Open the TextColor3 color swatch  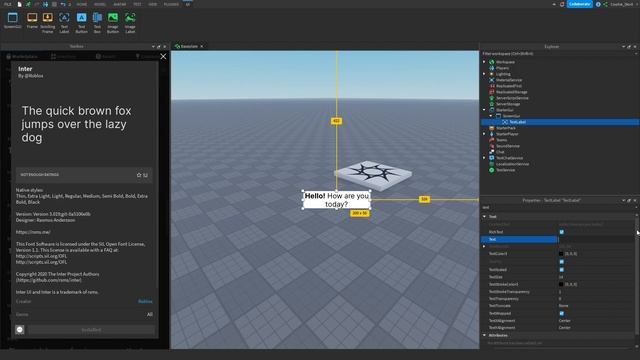[x=561, y=254]
